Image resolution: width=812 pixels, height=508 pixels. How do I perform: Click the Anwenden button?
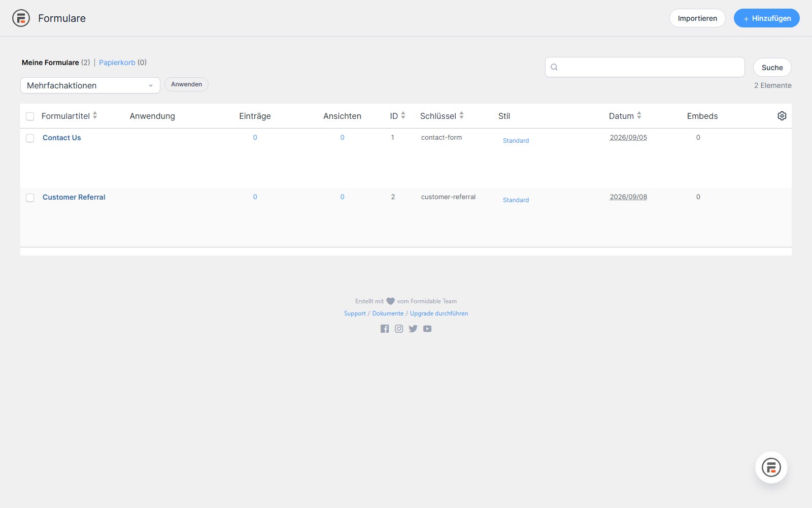[x=186, y=84]
